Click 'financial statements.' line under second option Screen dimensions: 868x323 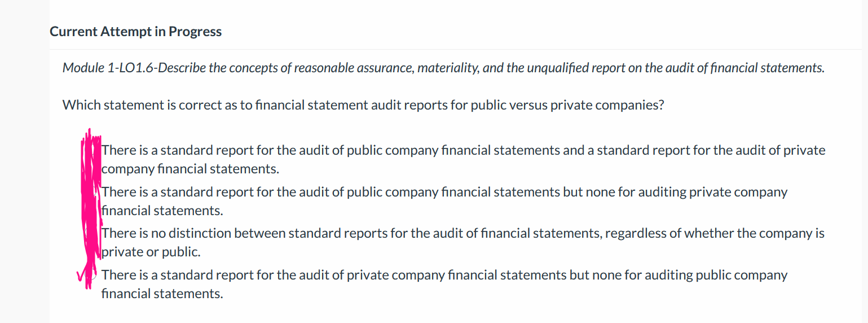tap(162, 211)
